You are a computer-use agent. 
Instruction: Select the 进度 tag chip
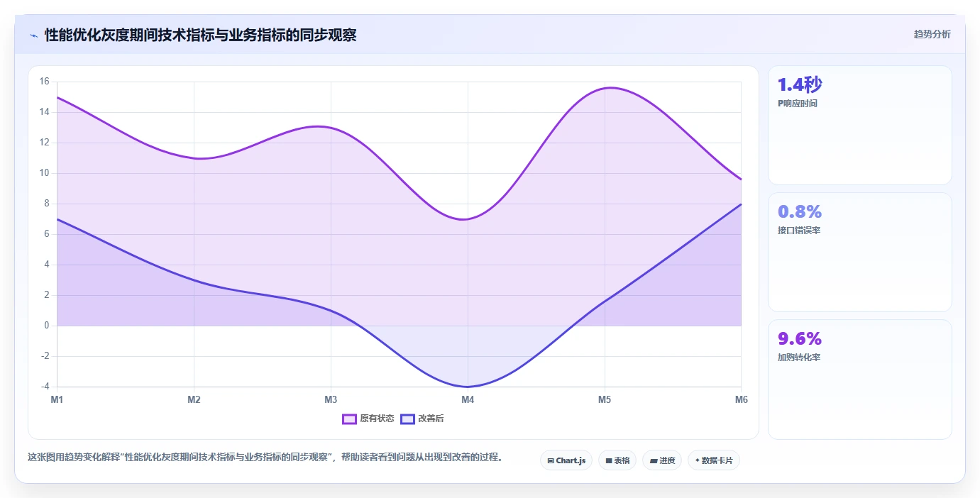(662, 460)
